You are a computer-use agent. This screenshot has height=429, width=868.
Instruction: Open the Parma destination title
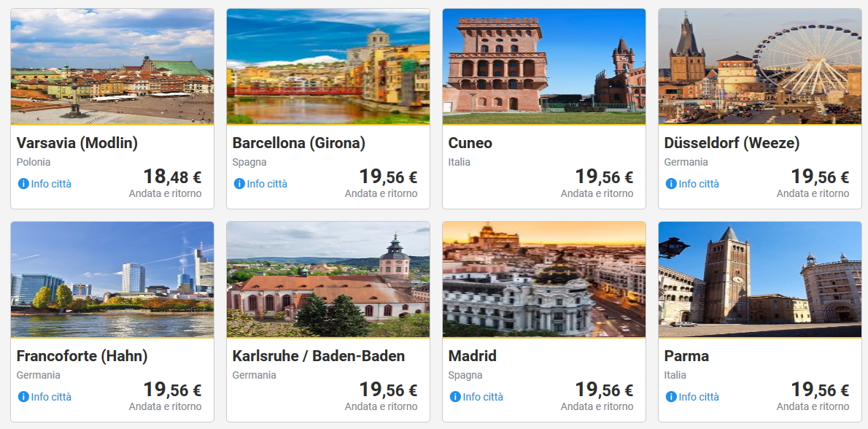(x=686, y=356)
